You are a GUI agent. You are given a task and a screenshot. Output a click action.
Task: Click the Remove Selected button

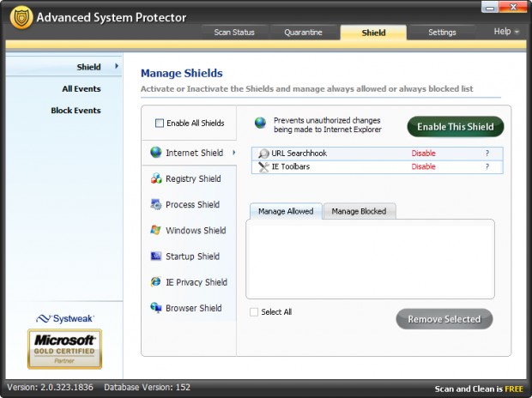(444, 319)
